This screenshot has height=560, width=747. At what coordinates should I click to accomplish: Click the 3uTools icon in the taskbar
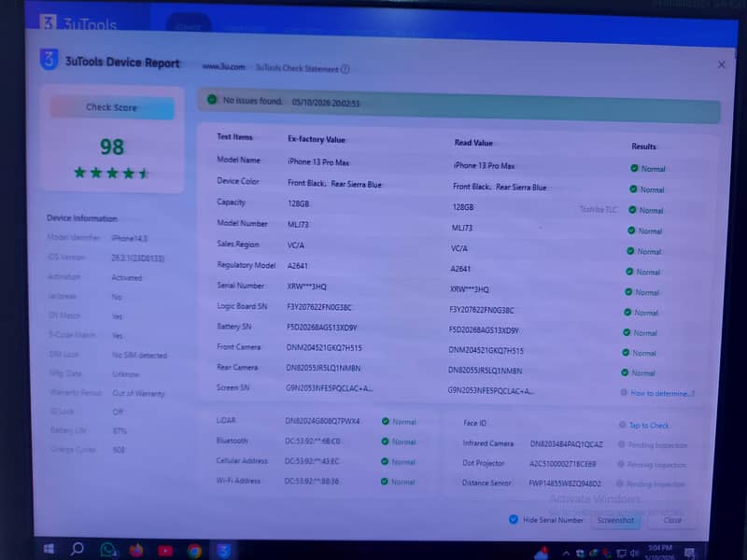[223, 552]
